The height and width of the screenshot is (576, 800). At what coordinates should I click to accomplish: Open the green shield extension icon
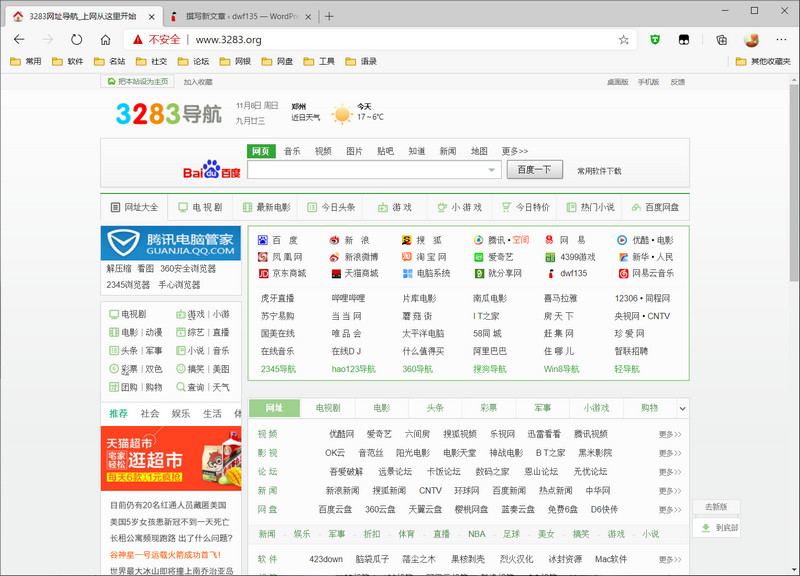[655, 39]
